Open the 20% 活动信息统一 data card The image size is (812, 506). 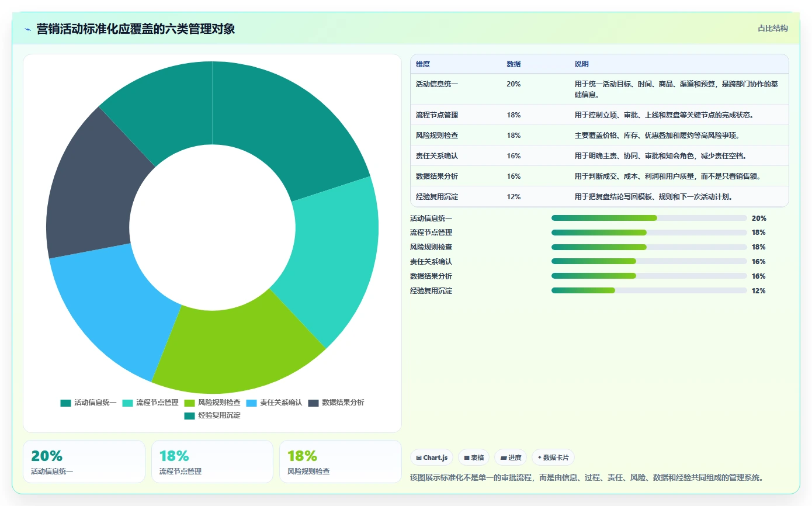pos(84,462)
